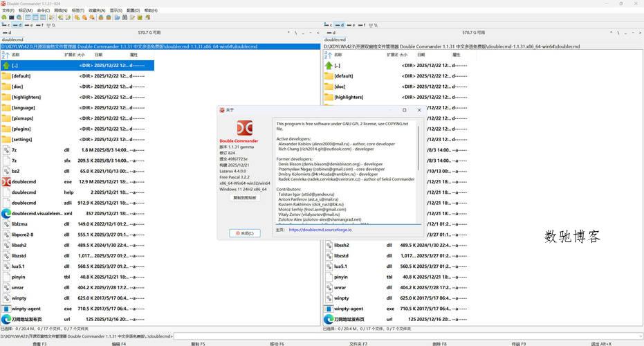
Task: Open left panel drive list button 'd'
Action: [7, 33]
